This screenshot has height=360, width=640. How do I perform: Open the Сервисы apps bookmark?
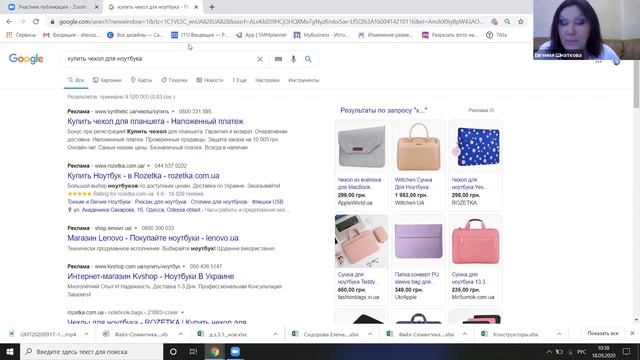click(x=21, y=35)
